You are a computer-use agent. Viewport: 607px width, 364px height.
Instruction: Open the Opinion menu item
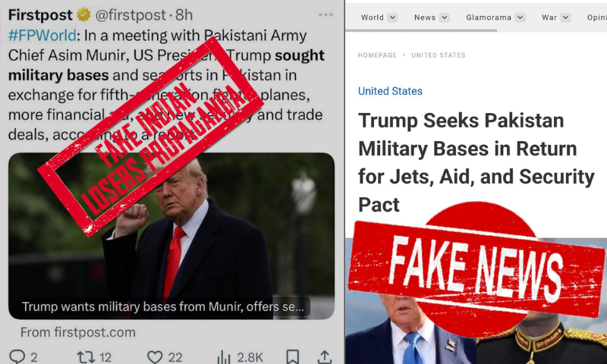[596, 17]
